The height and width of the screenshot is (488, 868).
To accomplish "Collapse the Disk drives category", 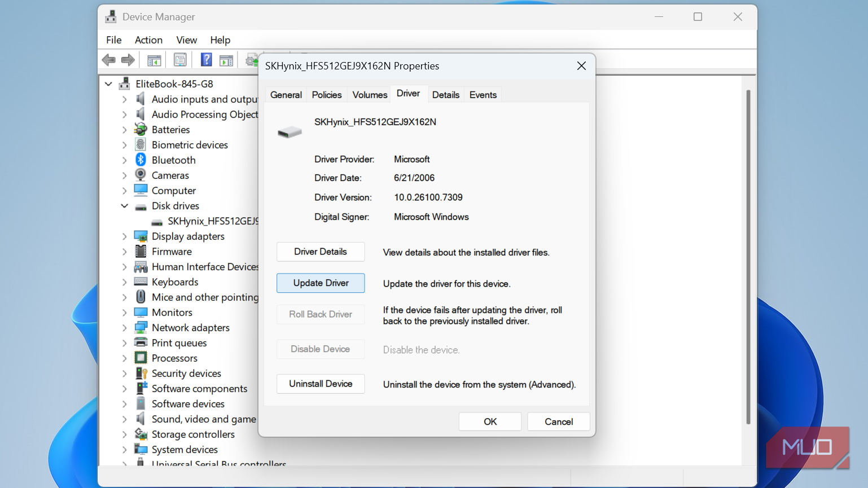I will pos(124,206).
